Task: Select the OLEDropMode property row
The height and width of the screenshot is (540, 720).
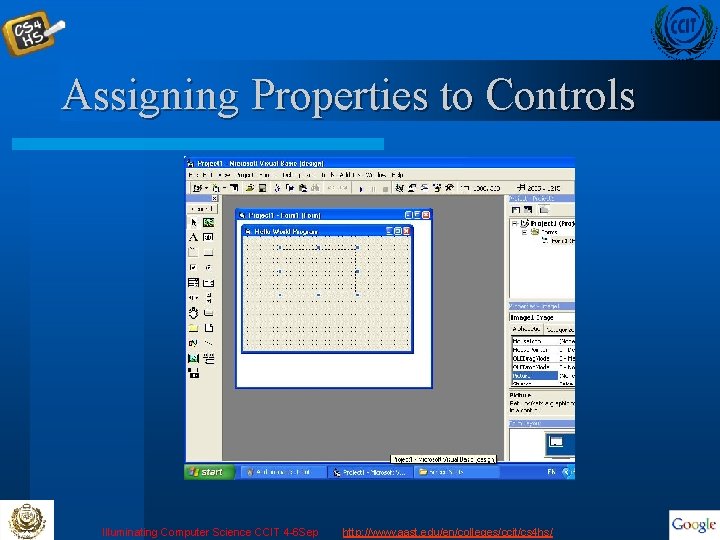Action: point(543,367)
